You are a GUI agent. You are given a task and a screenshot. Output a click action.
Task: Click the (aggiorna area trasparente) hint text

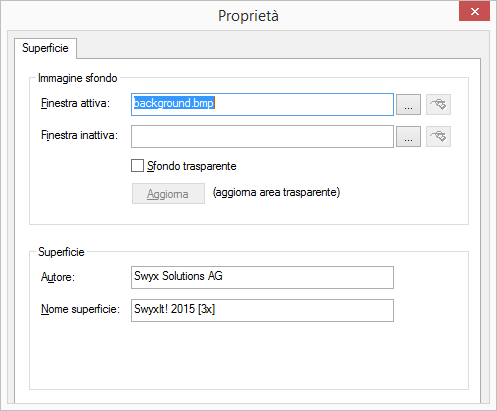tap(276, 192)
